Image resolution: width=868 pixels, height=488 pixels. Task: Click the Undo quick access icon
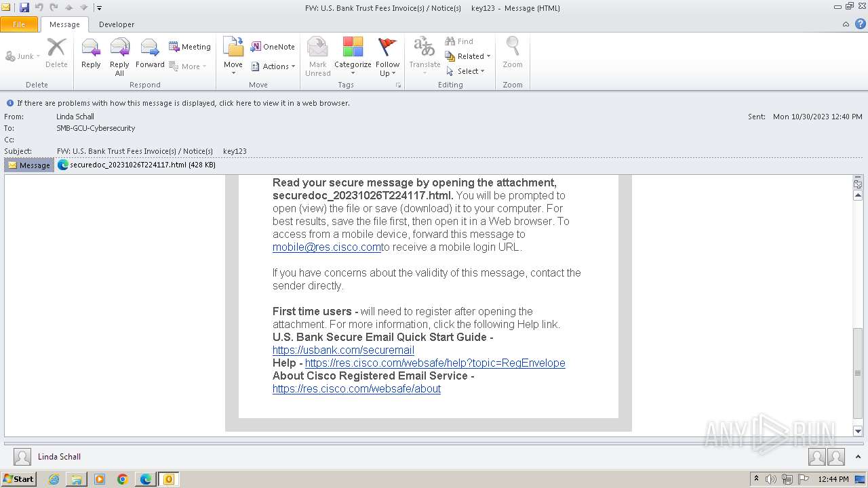[39, 7]
